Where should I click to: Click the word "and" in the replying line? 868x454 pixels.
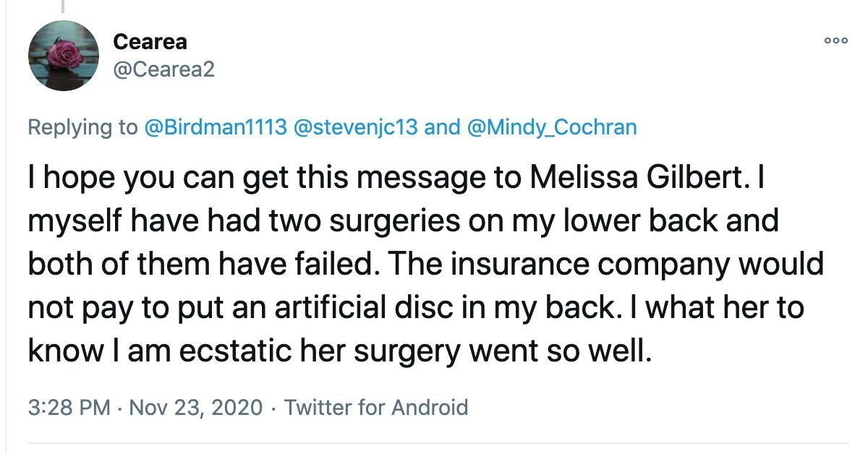[x=442, y=127]
